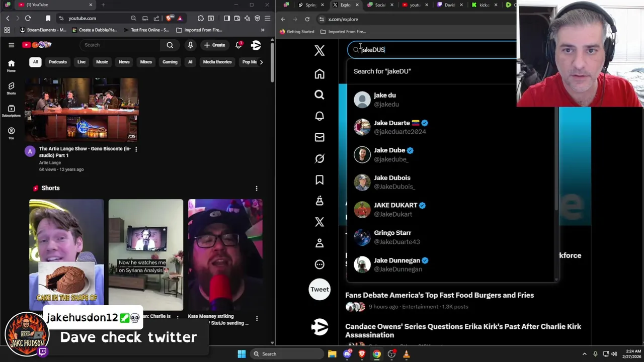Go to X Home icon

[x=319, y=74]
